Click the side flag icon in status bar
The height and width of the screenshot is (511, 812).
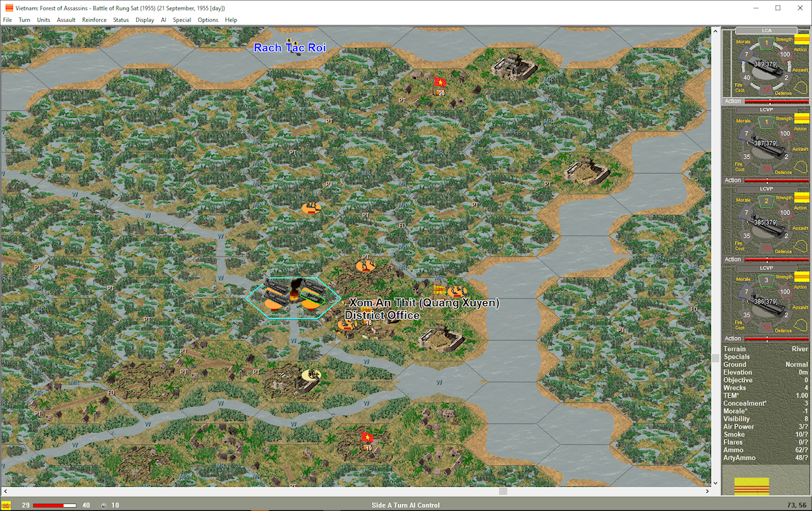tap(6, 505)
